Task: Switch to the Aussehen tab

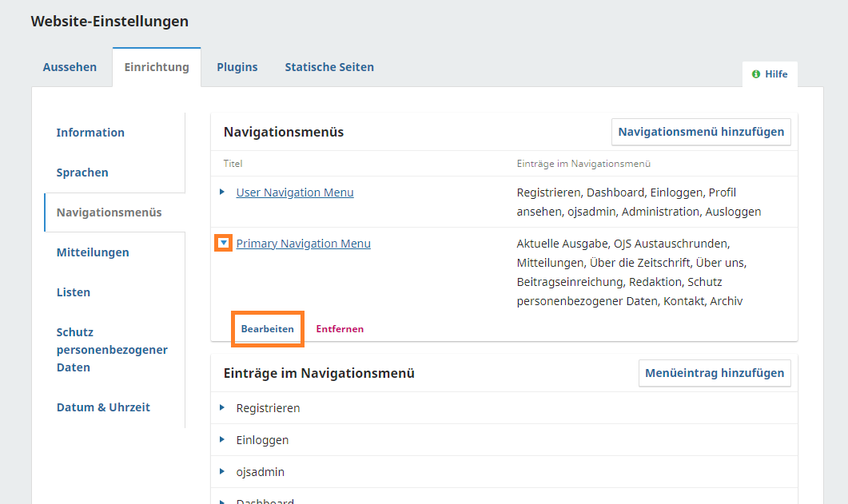Action: click(x=70, y=67)
